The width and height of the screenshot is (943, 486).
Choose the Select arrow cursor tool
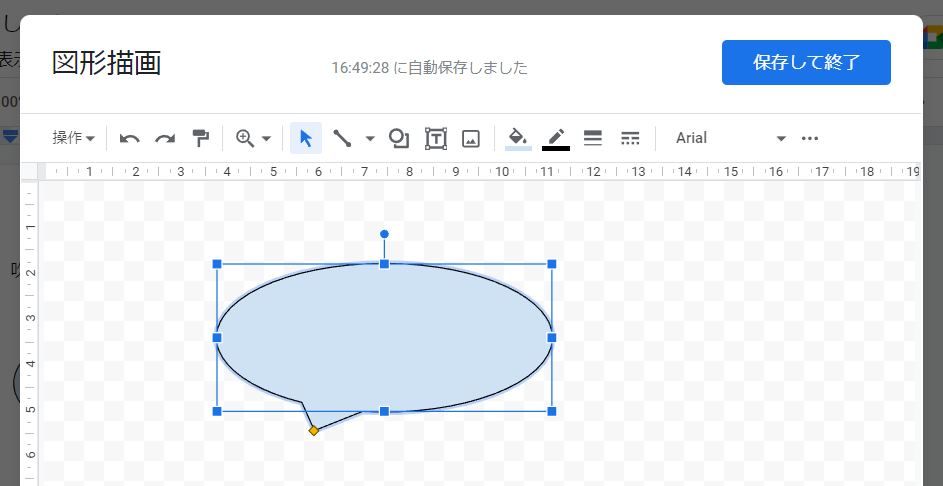306,138
